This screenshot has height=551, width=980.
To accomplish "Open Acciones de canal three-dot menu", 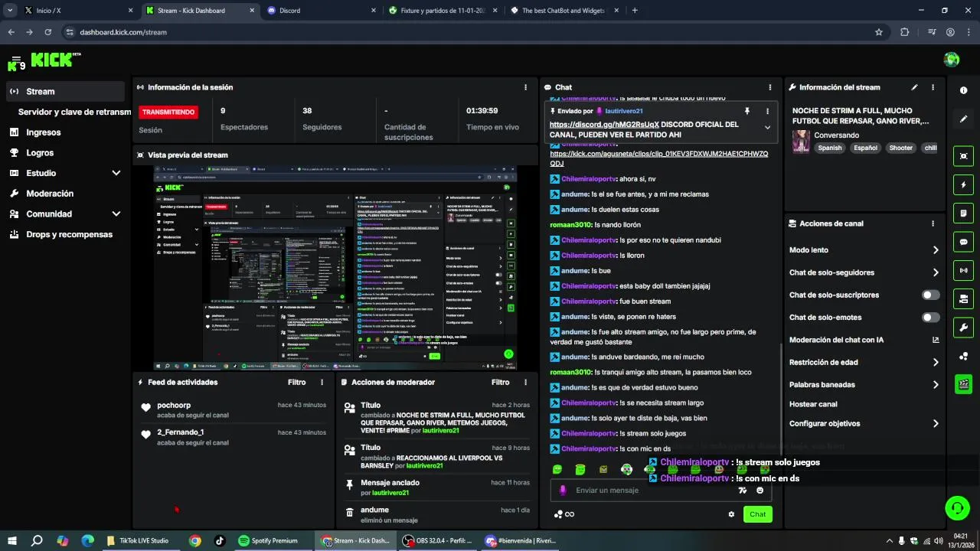I will [933, 223].
